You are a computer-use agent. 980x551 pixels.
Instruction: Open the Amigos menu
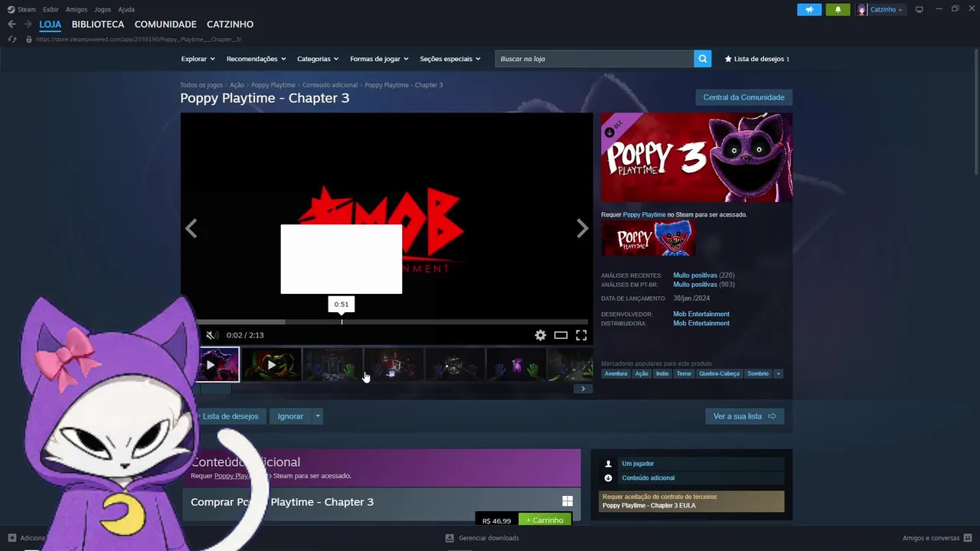77,9
